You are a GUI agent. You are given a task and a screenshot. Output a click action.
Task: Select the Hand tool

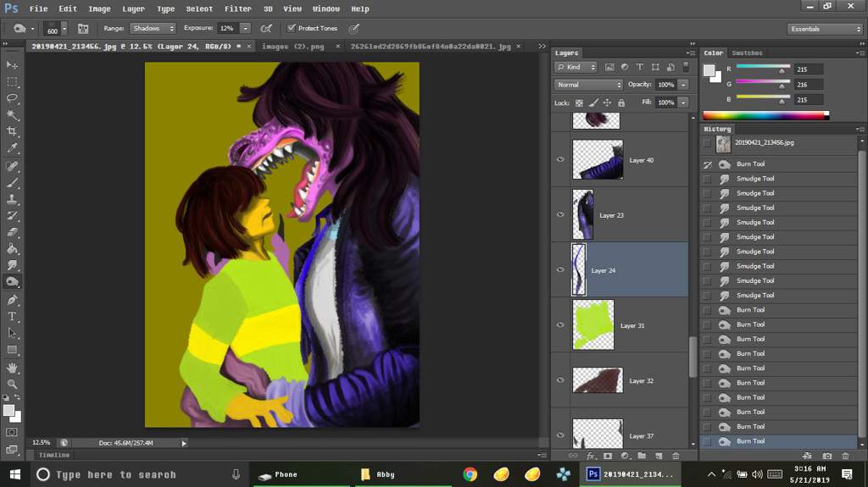click(12, 368)
